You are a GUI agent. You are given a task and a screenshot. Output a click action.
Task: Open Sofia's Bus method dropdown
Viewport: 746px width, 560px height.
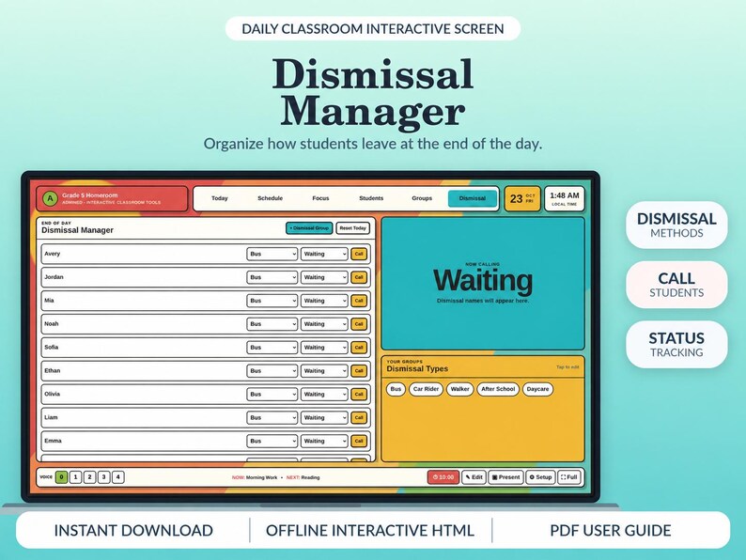click(x=272, y=348)
